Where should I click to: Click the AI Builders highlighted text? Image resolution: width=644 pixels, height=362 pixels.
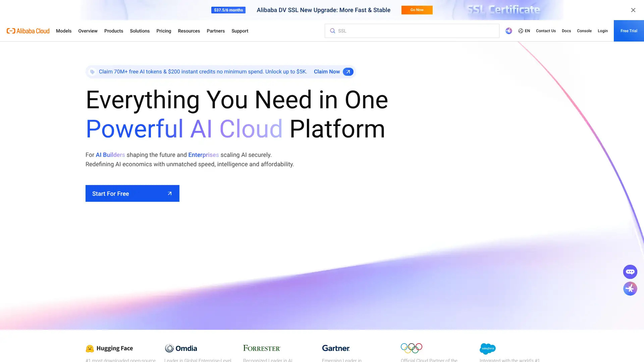[x=110, y=155]
